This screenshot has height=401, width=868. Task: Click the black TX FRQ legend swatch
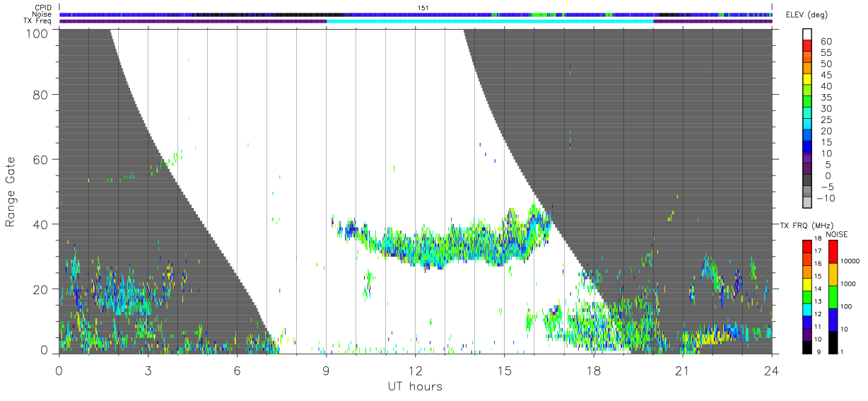click(807, 348)
